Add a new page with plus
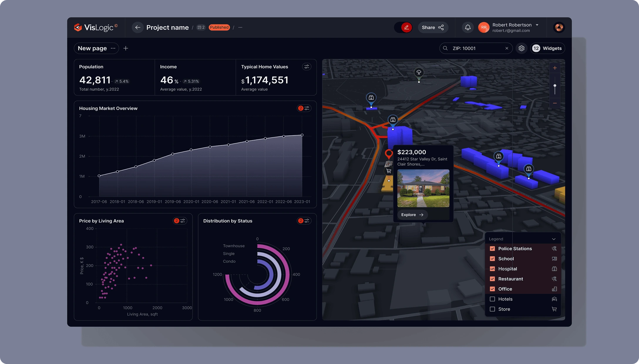This screenshot has width=639, height=364. click(x=126, y=48)
